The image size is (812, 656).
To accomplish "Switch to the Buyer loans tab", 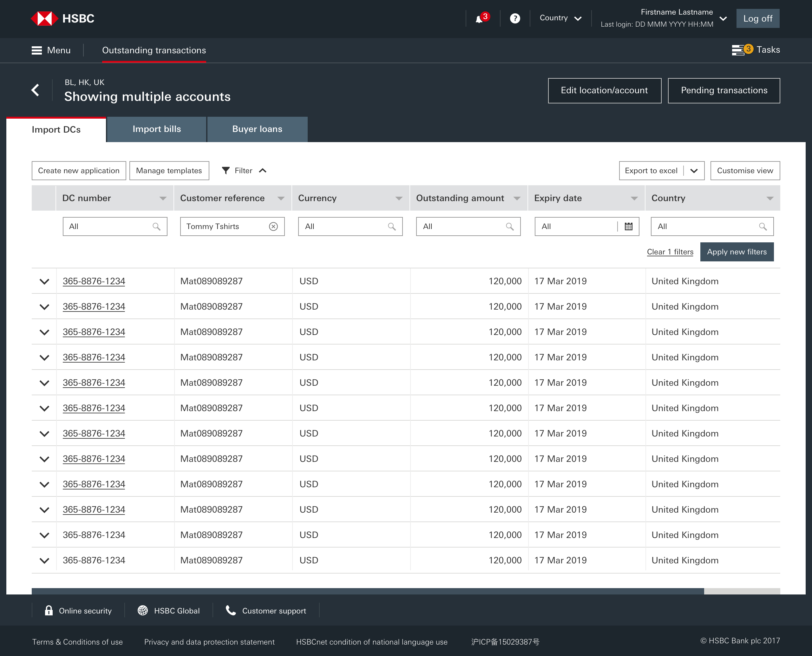I will pos(257,129).
